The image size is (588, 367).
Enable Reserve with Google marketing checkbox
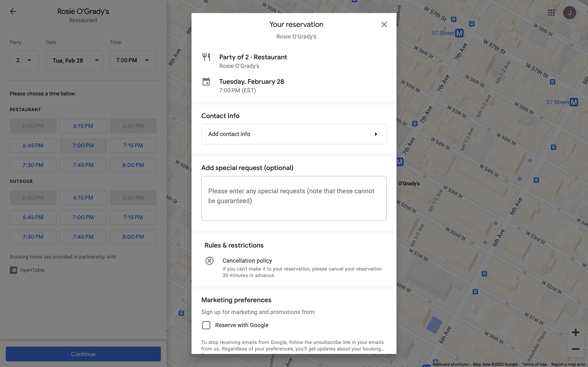click(206, 325)
